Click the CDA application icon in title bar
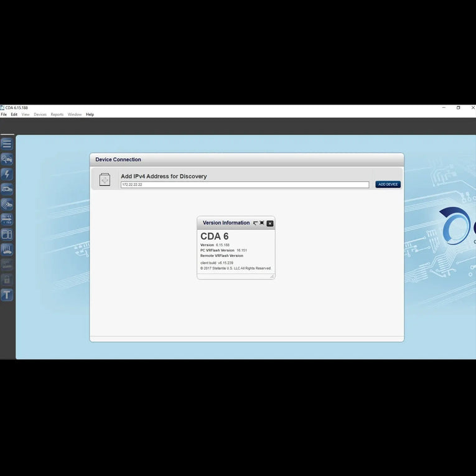This screenshot has height=476, width=476. click(x=2, y=108)
